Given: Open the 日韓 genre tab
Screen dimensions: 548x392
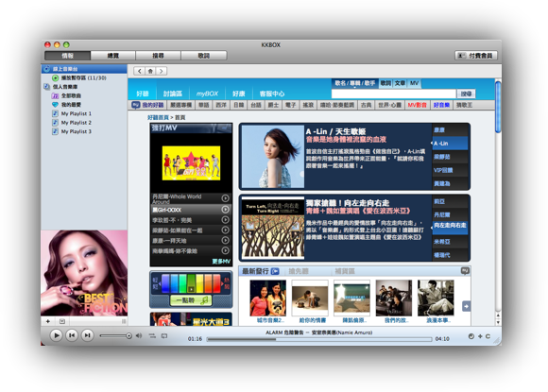Looking at the screenshot, I should coord(239,105).
